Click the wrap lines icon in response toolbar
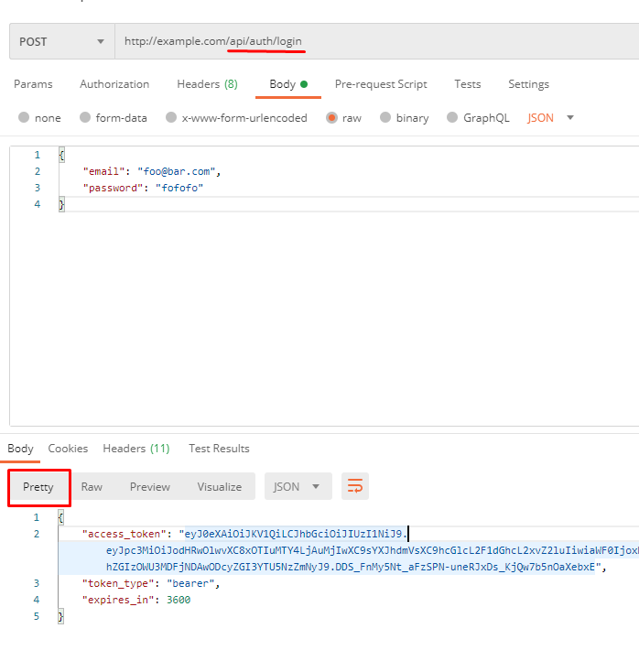 [x=355, y=486]
